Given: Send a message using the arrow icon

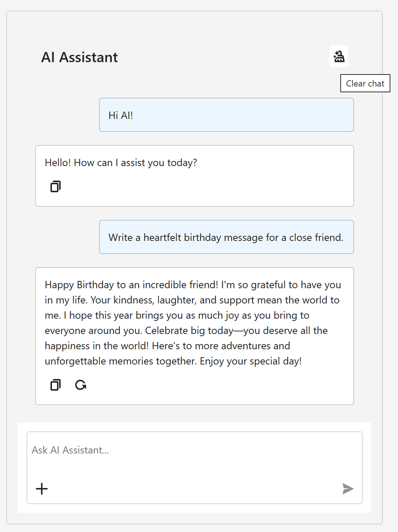Looking at the screenshot, I should coord(348,489).
